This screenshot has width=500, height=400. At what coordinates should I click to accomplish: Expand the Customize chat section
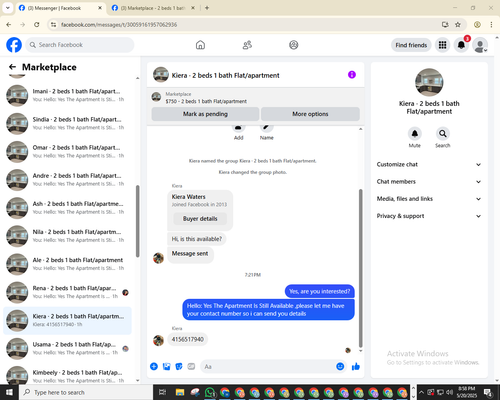click(x=429, y=164)
